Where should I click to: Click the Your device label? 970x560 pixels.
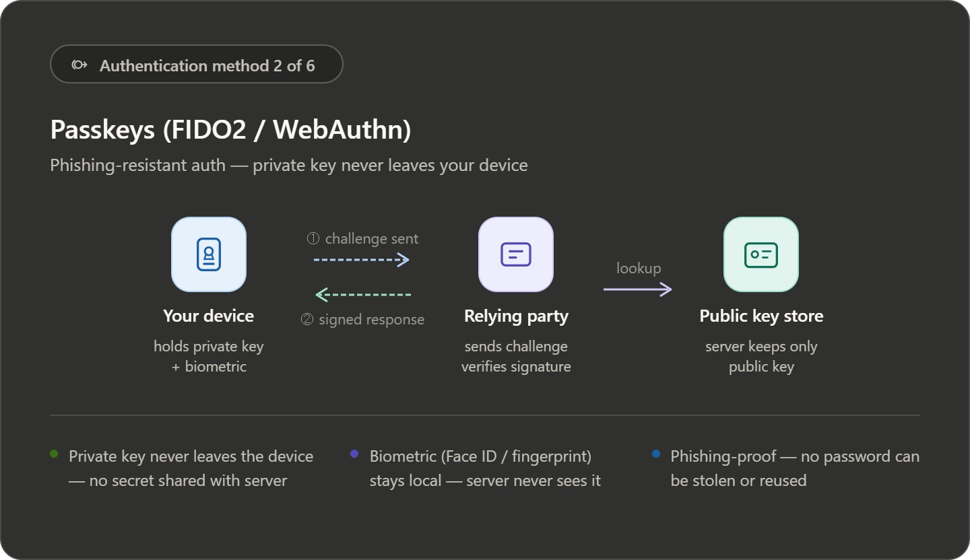tap(209, 316)
